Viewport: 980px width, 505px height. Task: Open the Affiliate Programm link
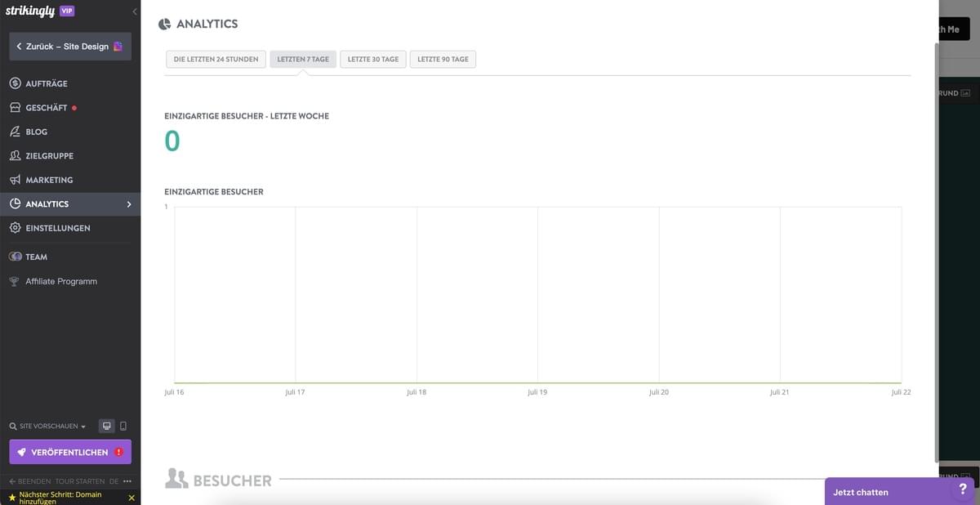61,281
